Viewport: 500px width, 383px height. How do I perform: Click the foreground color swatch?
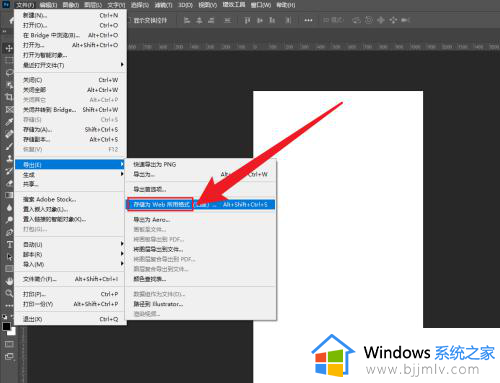click(x=6, y=326)
